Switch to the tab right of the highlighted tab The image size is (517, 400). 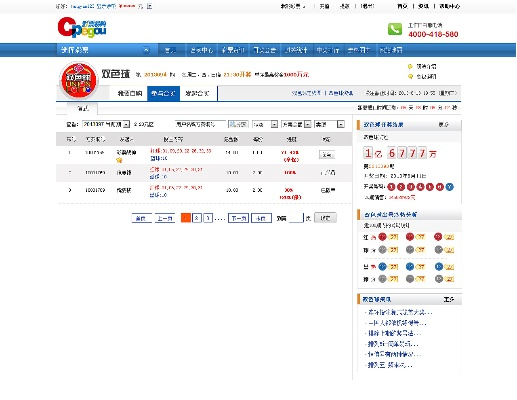click(197, 93)
